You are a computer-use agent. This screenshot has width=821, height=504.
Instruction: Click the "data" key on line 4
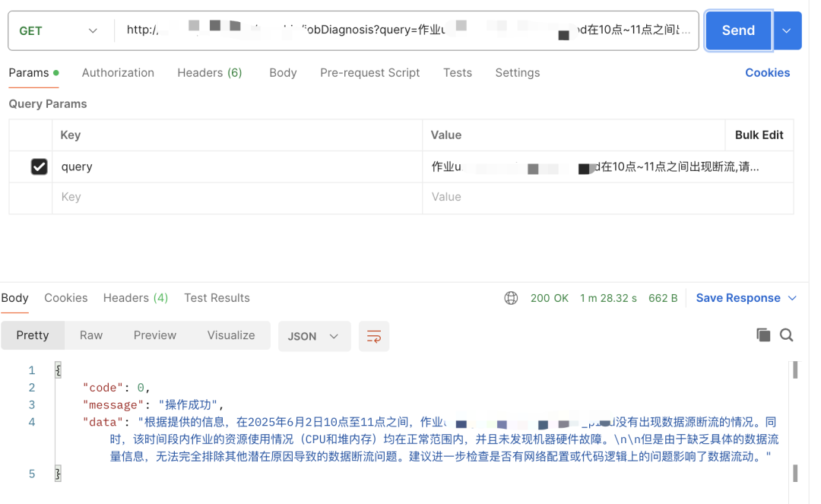click(103, 422)
